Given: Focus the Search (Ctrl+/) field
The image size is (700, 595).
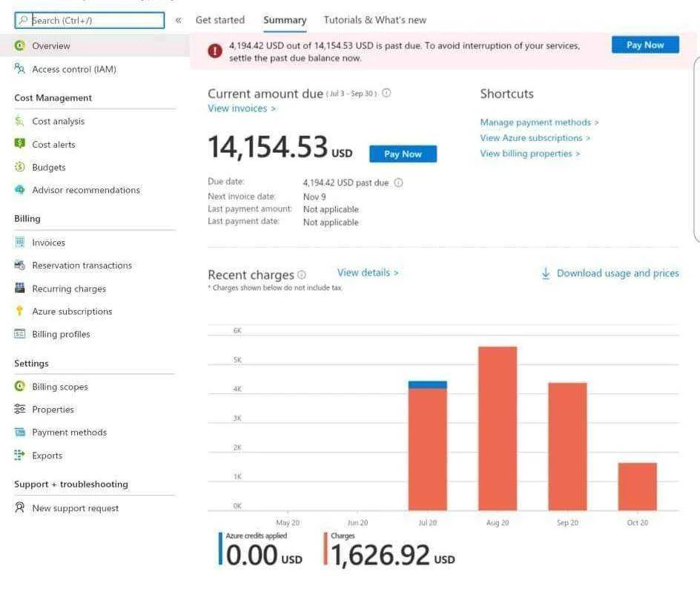Looking at the screenshot, I should tap(89, 20).
